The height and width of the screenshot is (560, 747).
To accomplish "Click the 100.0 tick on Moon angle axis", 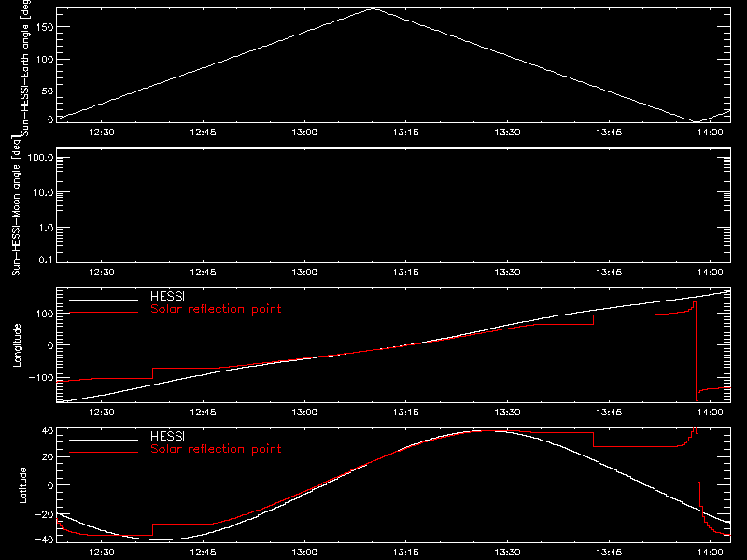I will coord(40,158).
